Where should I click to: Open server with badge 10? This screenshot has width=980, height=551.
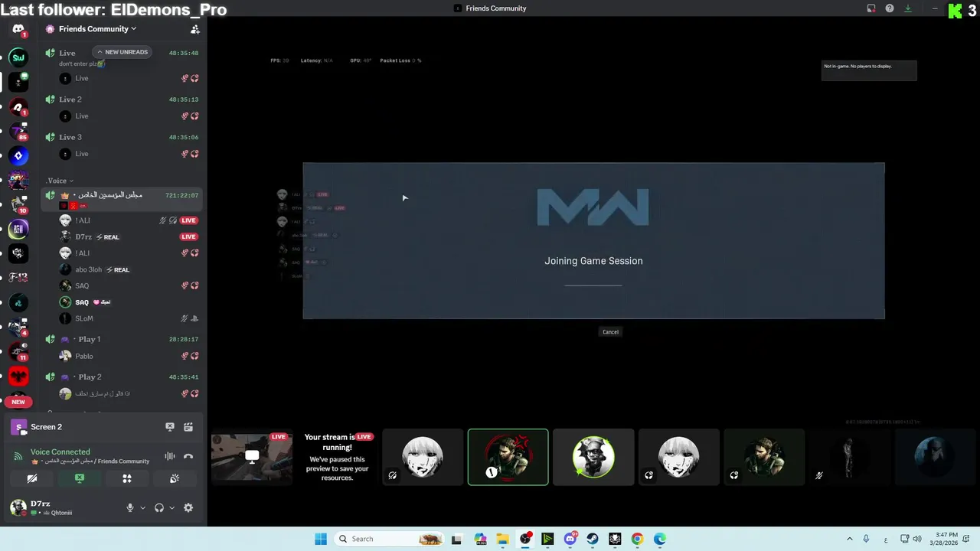click(x=18, y=204)
